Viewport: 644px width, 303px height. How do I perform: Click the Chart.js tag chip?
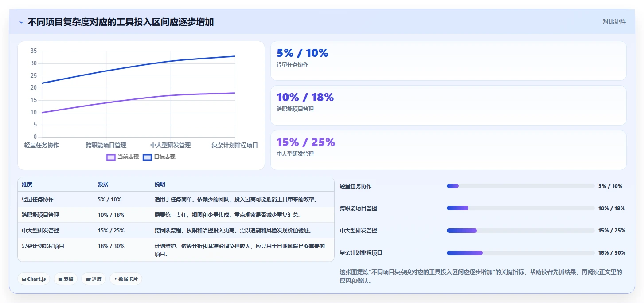(x=34, y=279)
